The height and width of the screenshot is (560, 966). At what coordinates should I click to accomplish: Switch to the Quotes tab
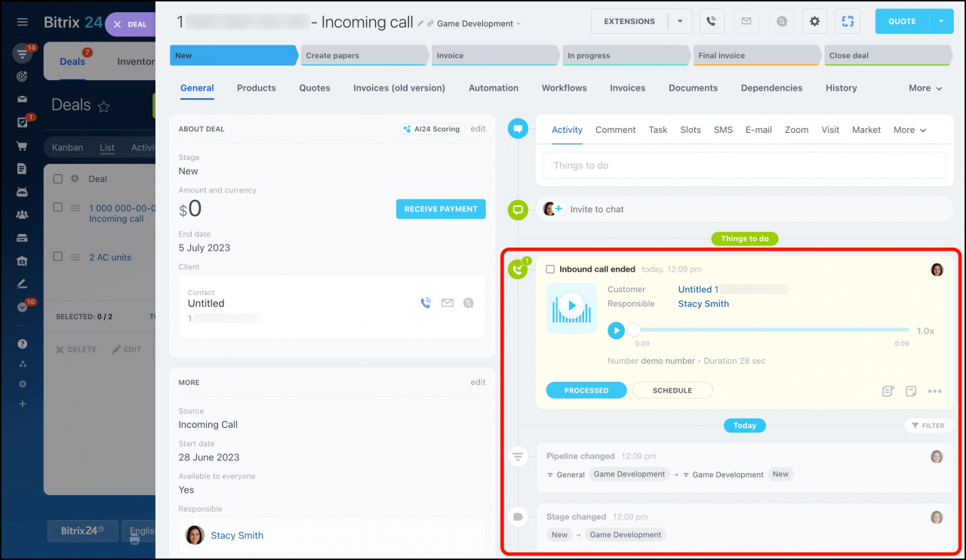point(315,88)
